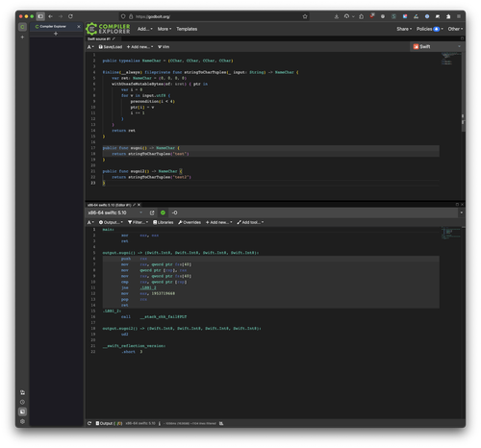Click the green workspace icon in sidebar
The height and width of the screenshot is (448, 481).
click(x=22, y=27)
